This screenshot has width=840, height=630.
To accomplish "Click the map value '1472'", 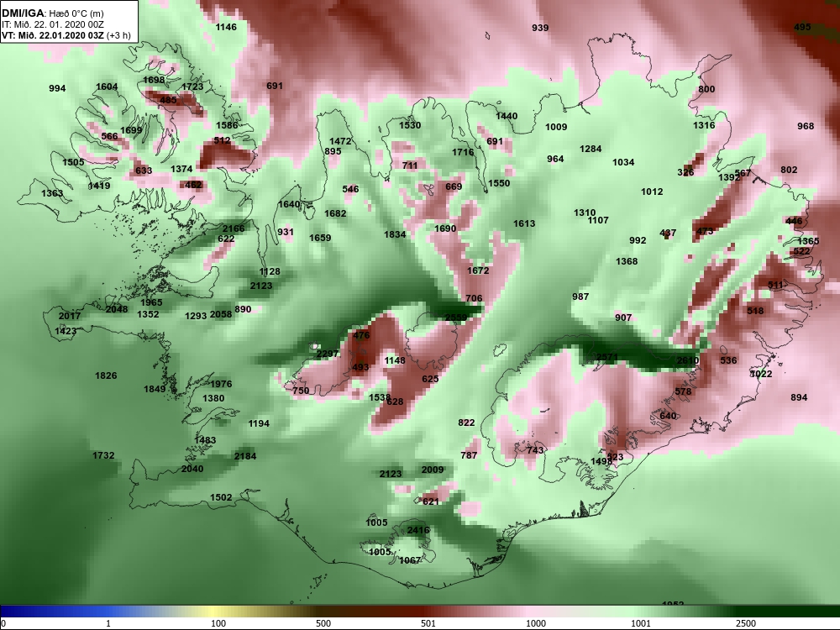I will pos(340,141).
